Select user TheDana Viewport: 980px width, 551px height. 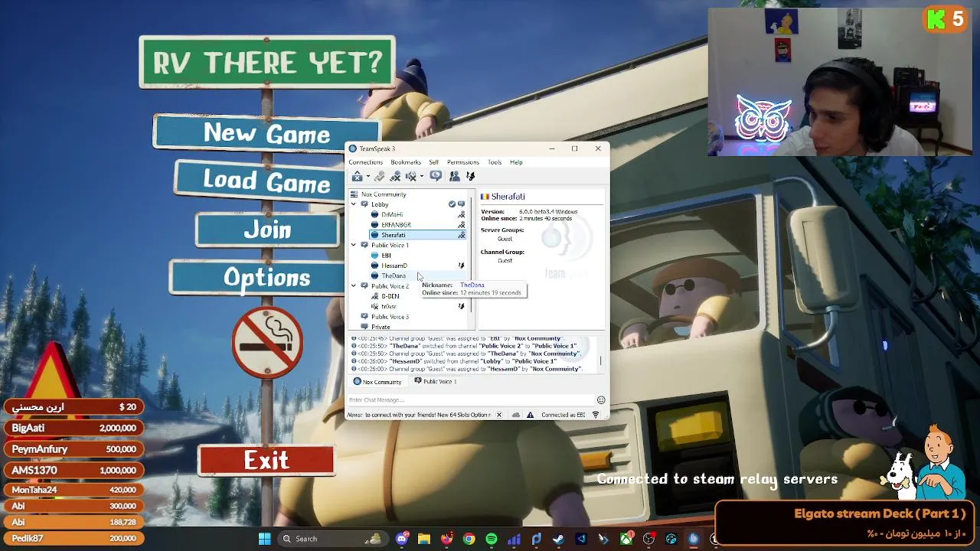[393, 275]
